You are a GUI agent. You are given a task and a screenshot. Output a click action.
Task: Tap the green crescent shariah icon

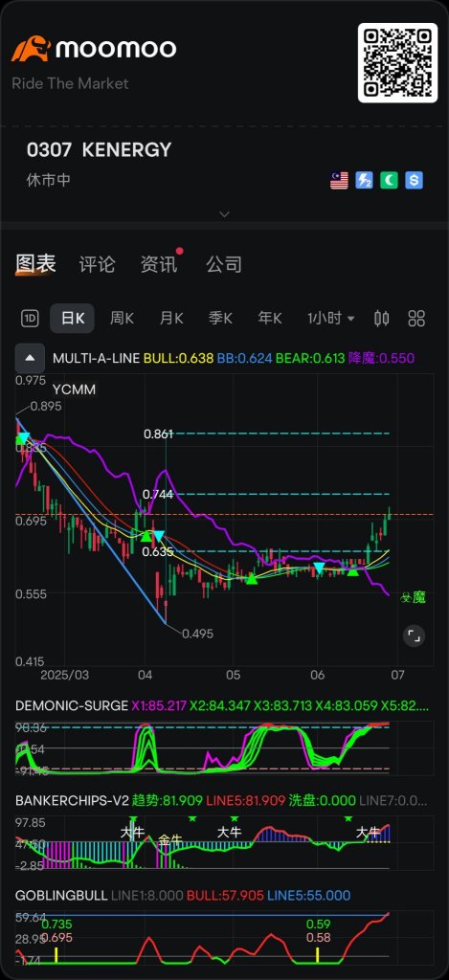389,181
